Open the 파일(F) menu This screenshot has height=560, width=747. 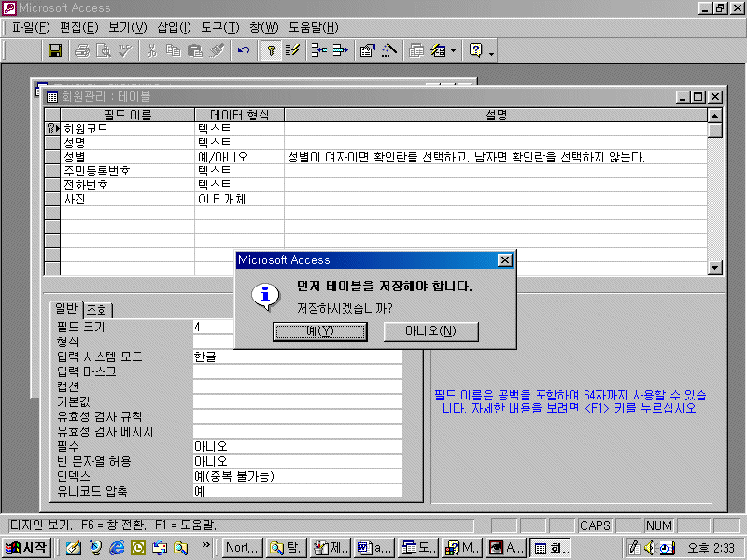point(31,28)
